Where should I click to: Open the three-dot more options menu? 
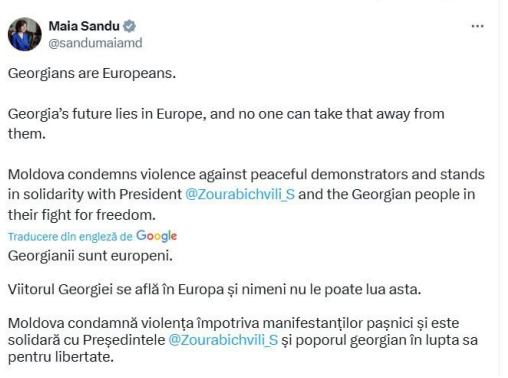point(477,26)
